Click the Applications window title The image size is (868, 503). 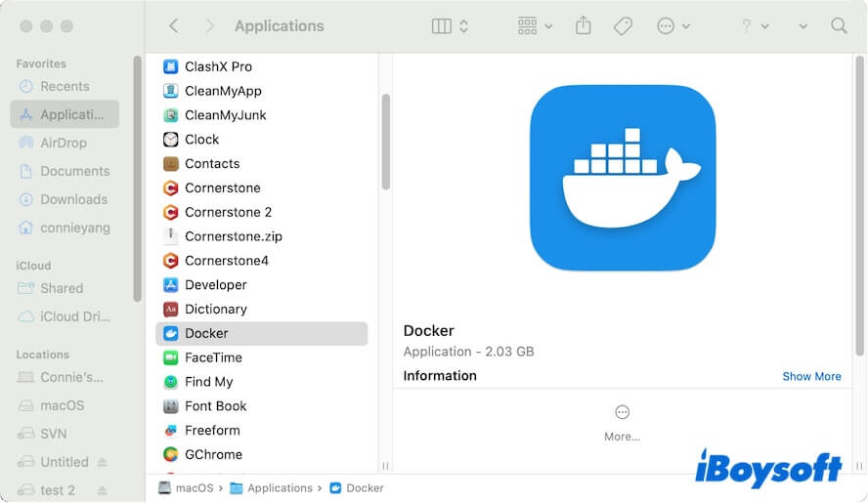(x=279, y=26)
